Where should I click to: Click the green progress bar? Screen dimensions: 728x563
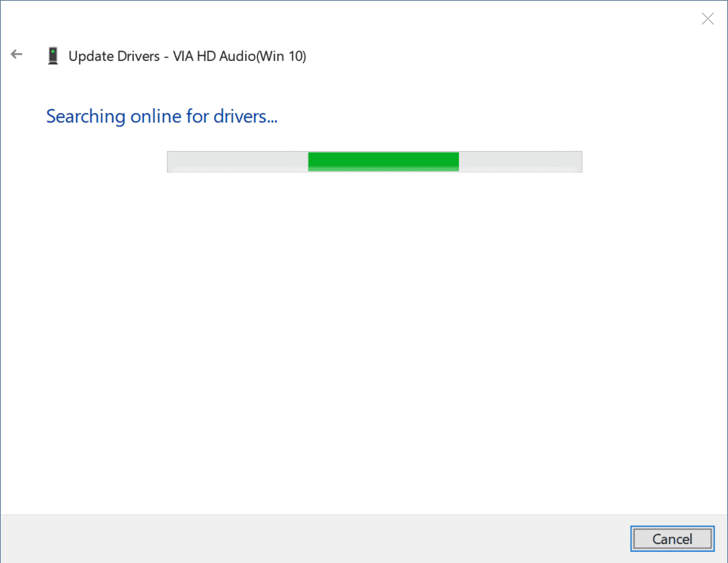383,161
